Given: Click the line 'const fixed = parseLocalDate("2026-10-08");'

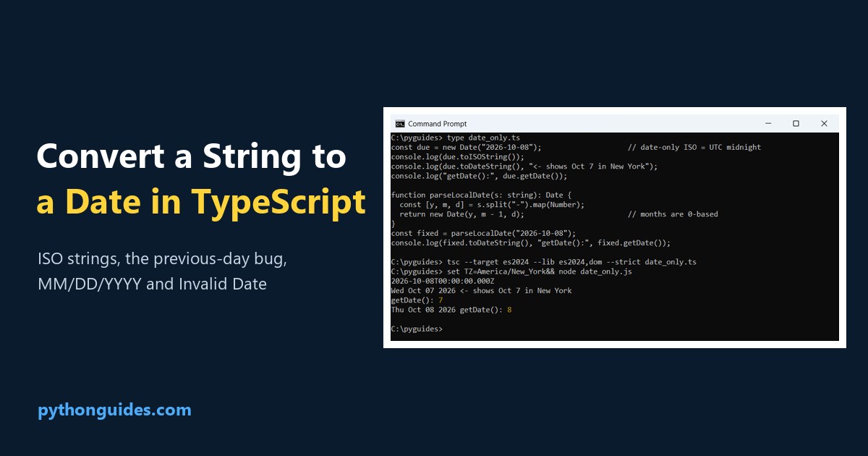Looking at the screenshot, I should coord(484,233).
